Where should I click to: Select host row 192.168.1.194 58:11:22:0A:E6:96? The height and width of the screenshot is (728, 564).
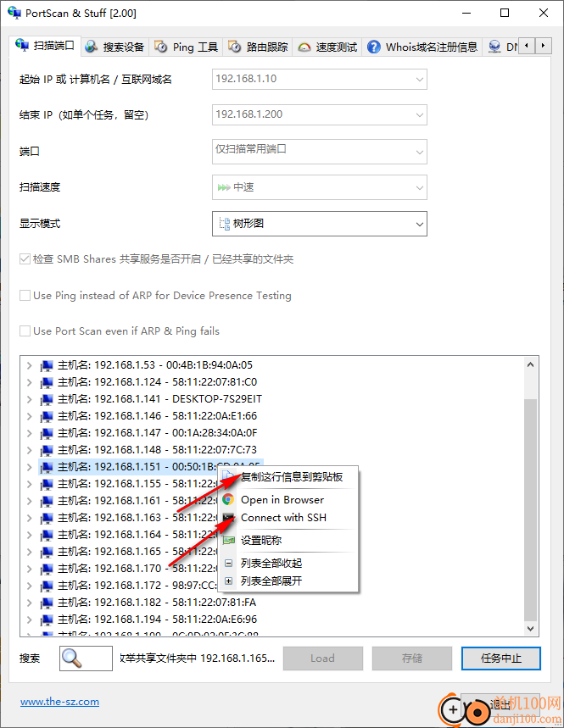pos(157,620)
